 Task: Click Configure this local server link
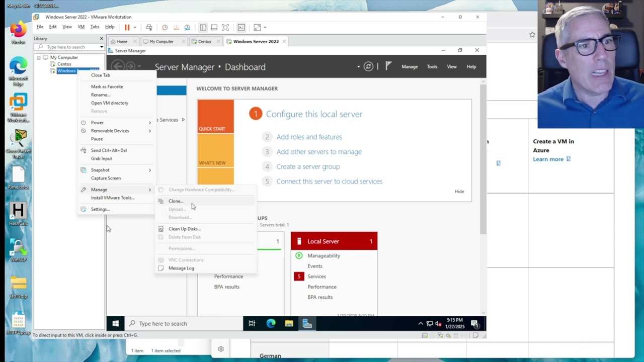[314, 114]
